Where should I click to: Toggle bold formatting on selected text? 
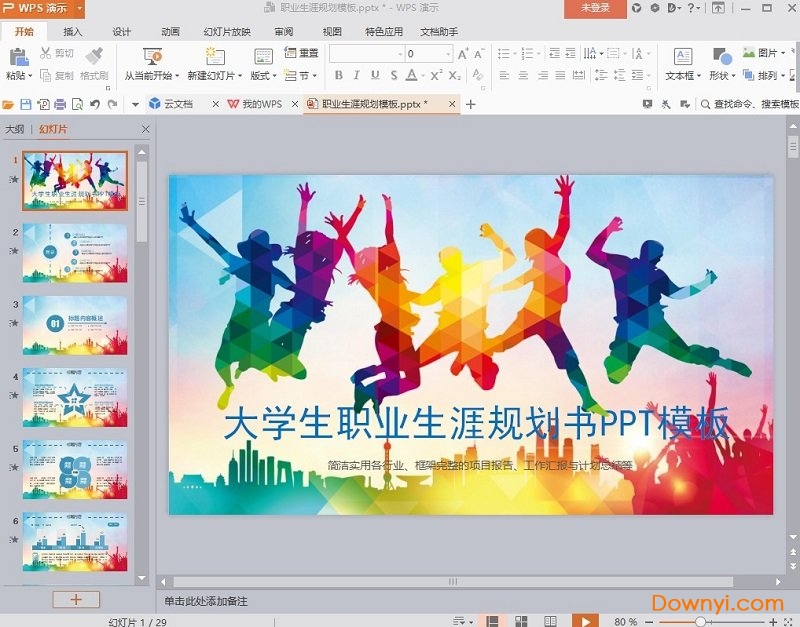tap(340, 74)
